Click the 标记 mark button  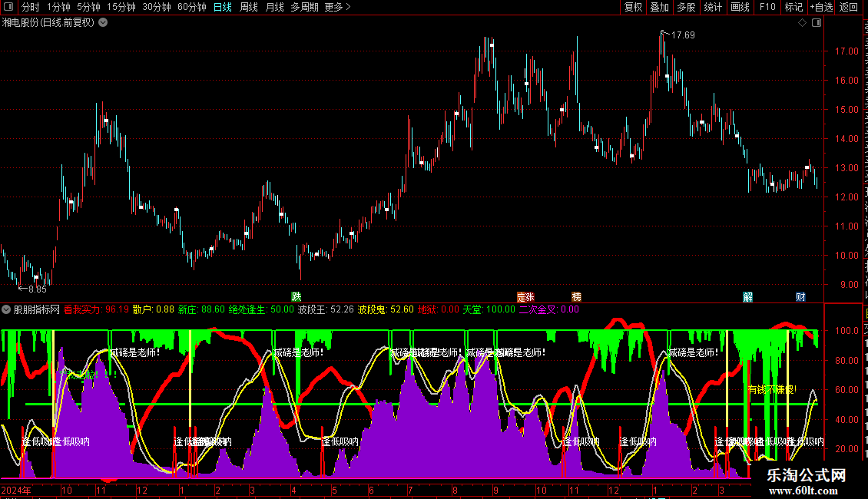point(793,7)
